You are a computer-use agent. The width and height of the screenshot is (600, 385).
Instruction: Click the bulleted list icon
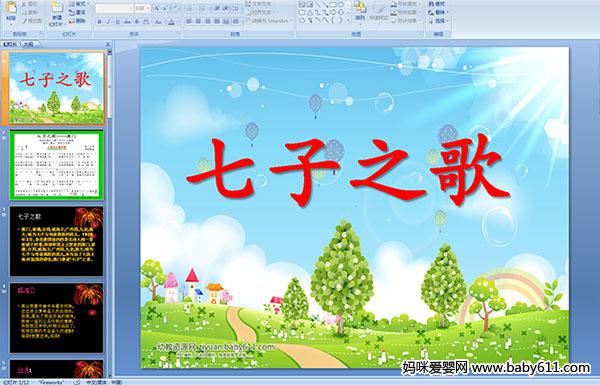pos(190,8)
